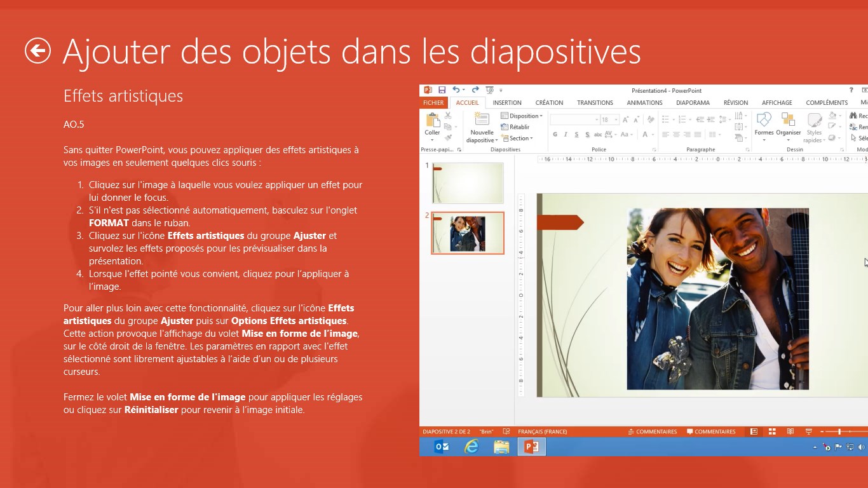868x488 pixels.
Task: Select the first slide thumbnail
Action: 468,183
